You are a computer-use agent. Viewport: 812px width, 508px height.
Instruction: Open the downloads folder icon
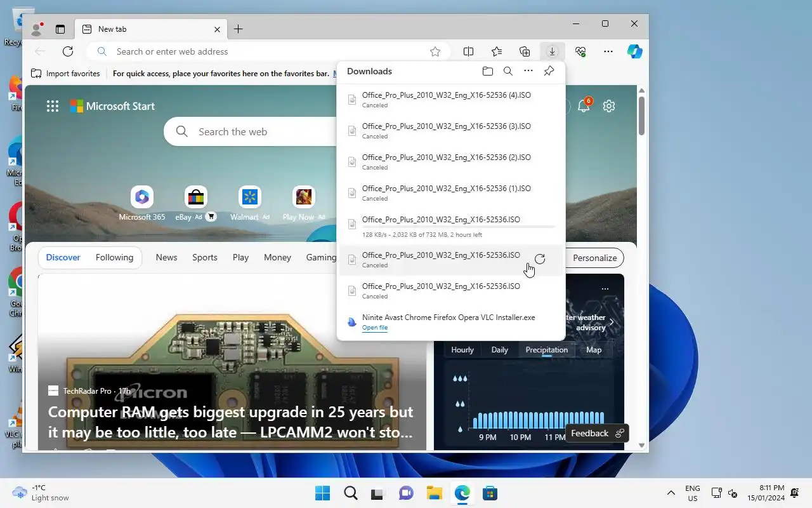487,71
